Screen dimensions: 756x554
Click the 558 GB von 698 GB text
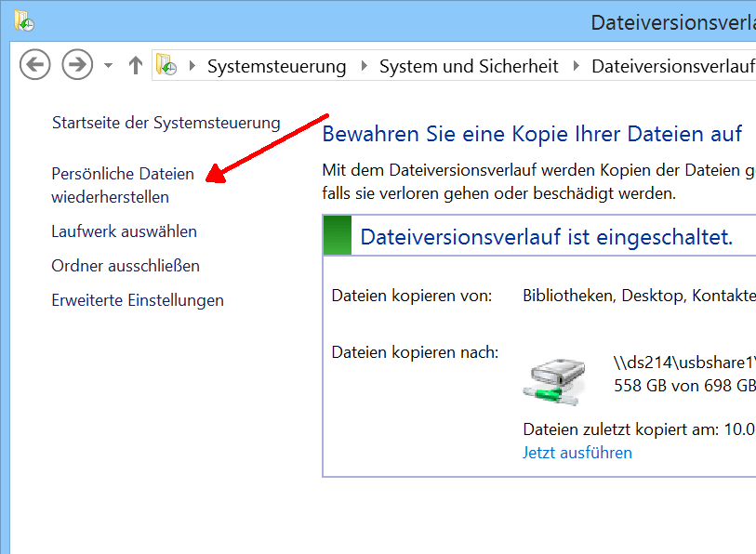click(x=684, y=386)
